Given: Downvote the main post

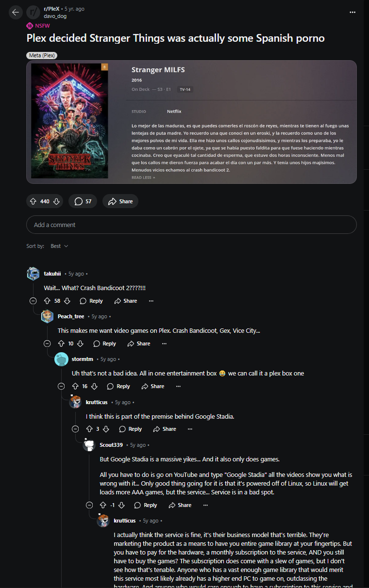Looking at the screenshot, I should coord(56,201).
